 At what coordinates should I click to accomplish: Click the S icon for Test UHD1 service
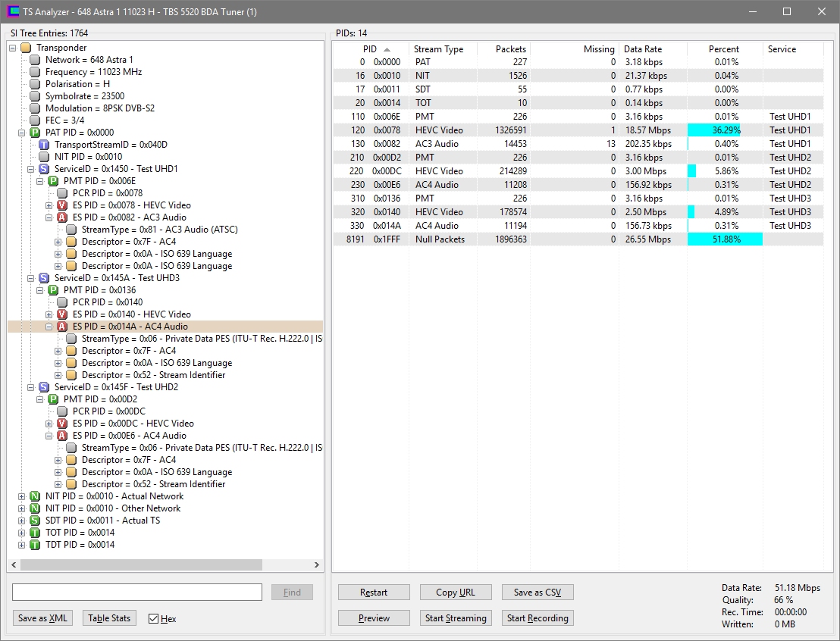43,169
